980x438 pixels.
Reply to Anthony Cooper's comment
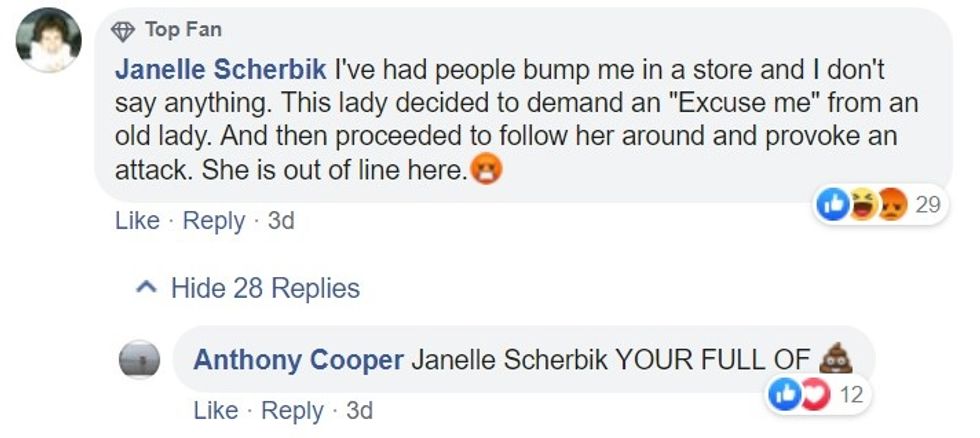click(292, 411)
